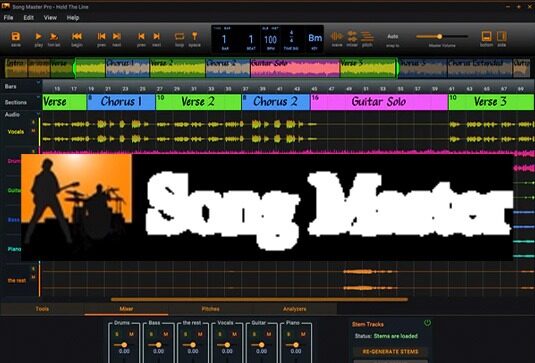Mute the Drums mixer channel
Image resolution: width=535 pixels, height=363 pixels.
point(131,334)
